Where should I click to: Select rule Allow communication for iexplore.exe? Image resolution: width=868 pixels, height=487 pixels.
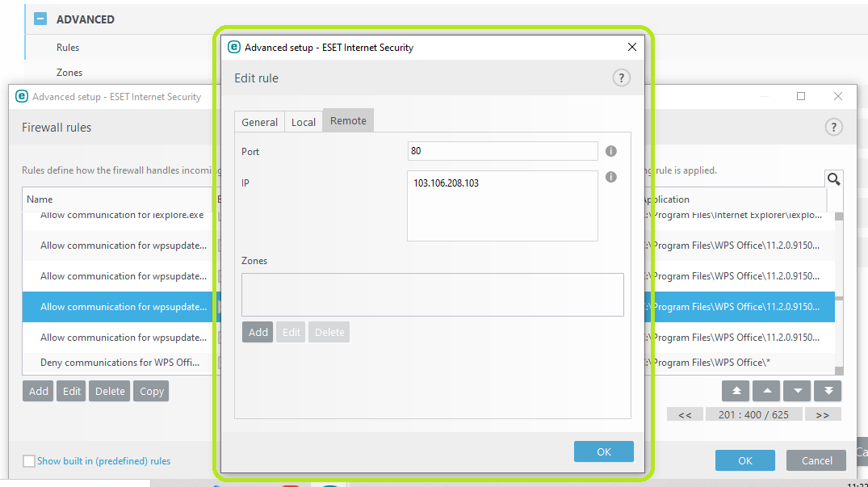pyautogui.click(x=122, y=216)
